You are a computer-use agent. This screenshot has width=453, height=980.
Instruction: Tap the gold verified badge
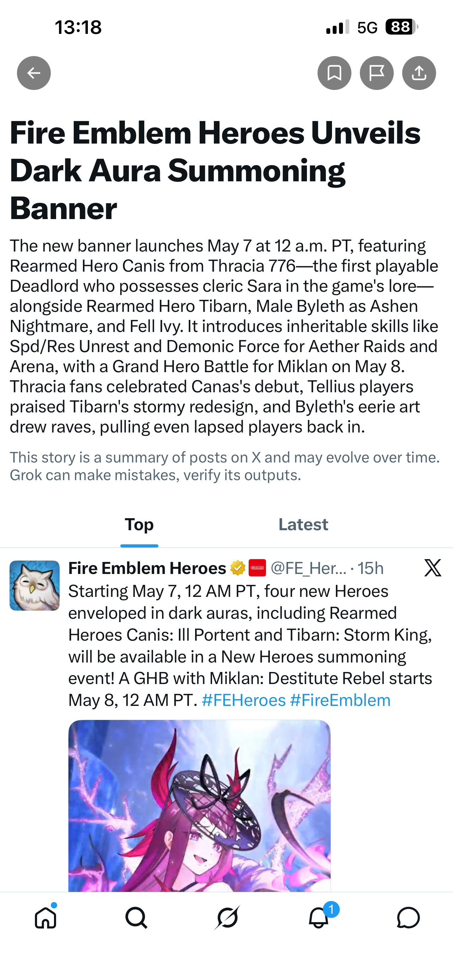coord(237,568)
